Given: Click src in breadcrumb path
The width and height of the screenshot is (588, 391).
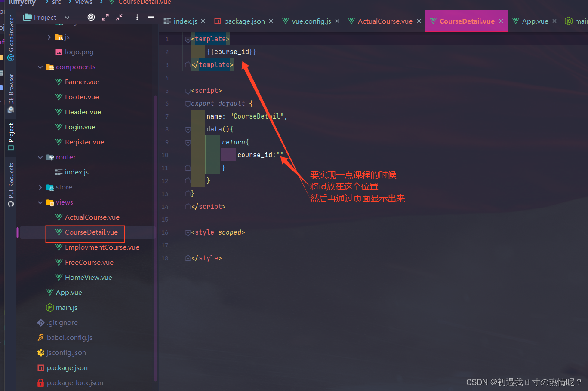Looking at the screenshot, I should tap(56, 2).
